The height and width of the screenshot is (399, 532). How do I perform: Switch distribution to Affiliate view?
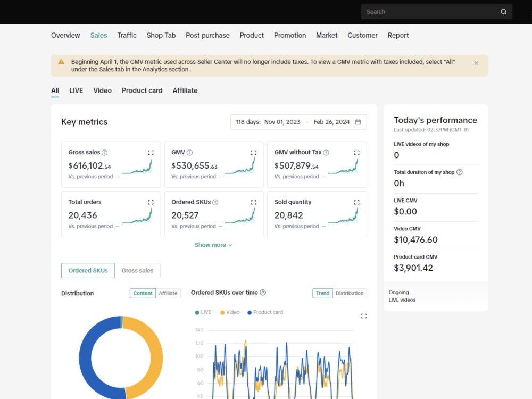(168, 293)
